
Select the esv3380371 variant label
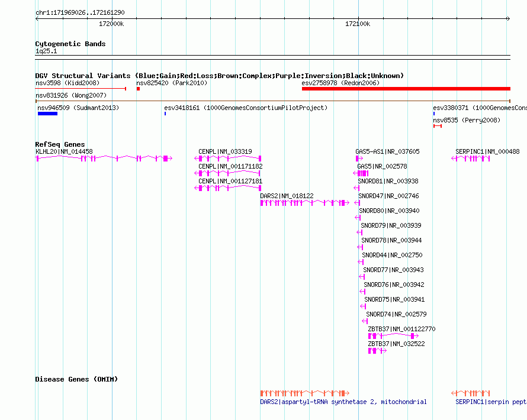(x=480, y=108)
